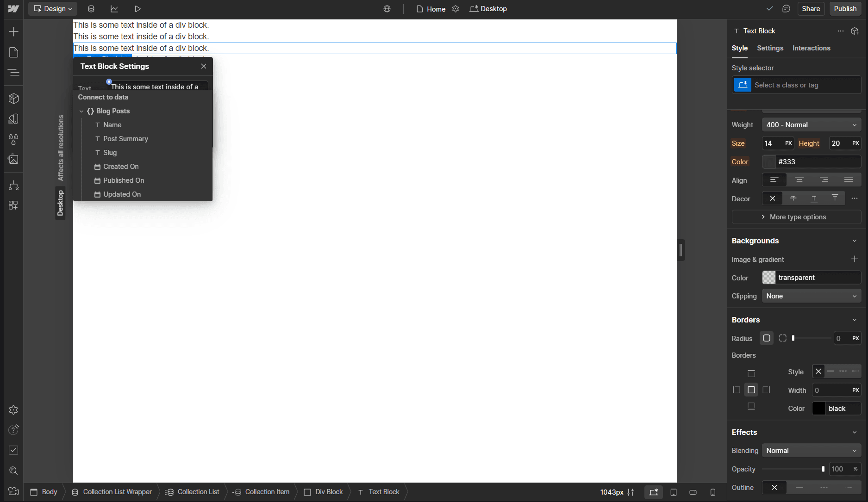Select the overline decoration option
Image resolution: width=868 pixels, height=502 pixels.
(x=835, y=198)
